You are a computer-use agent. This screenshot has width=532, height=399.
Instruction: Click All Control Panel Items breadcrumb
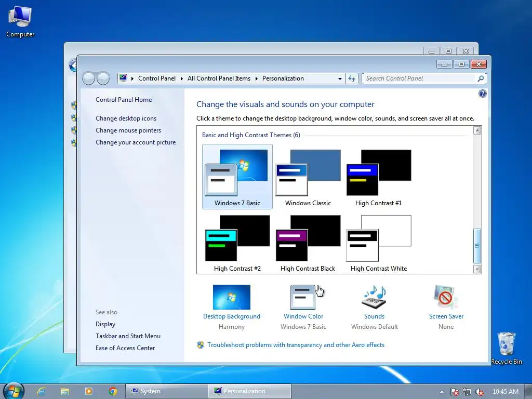click(219, 78)
